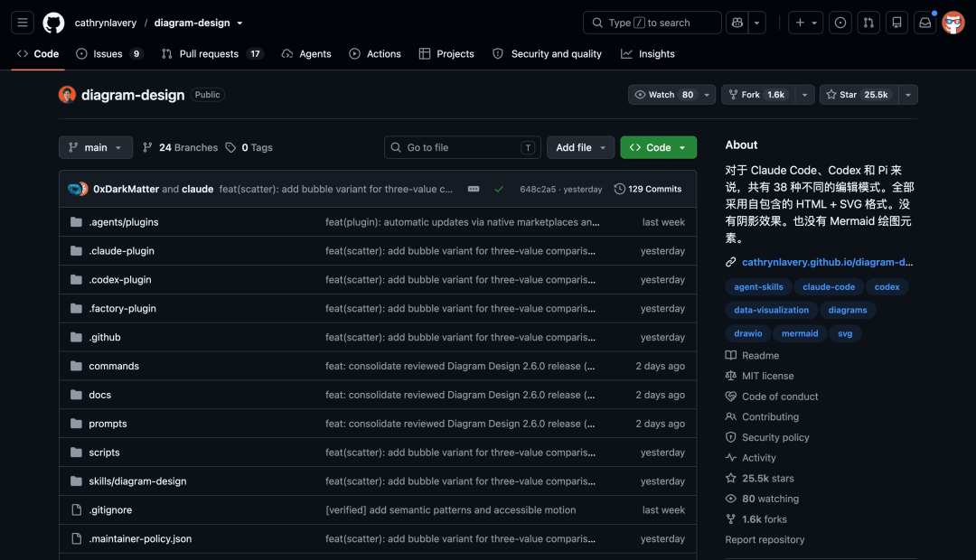Image resolution: width=976 pixels, height=560 pixels.
Task: Open the .agents/plugins folder
Action: 123,222
